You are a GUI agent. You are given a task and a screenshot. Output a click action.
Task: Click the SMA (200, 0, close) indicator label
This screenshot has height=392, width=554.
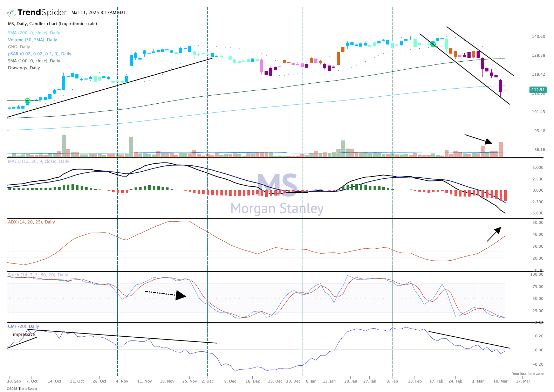click(34, 33)
